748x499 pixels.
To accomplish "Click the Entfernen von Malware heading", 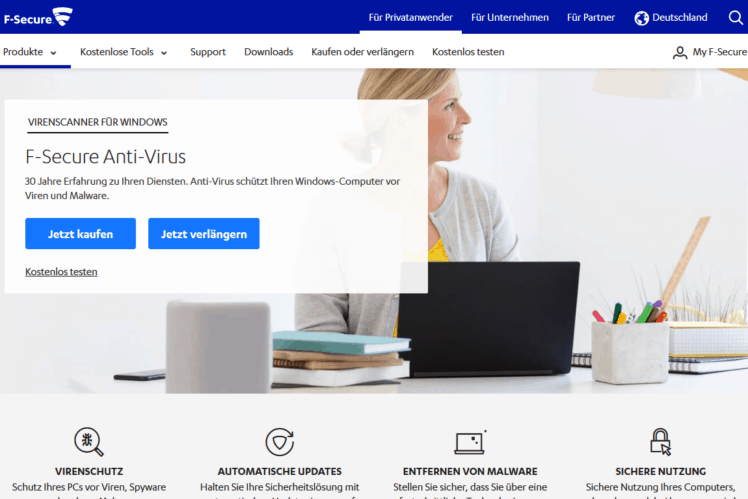I will (470, 471).
